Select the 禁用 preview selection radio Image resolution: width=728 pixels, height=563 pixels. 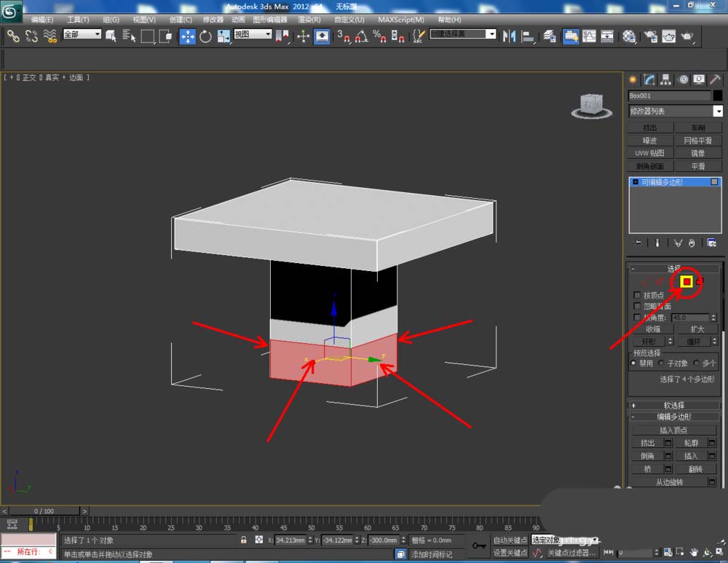[x=634, y=363]
